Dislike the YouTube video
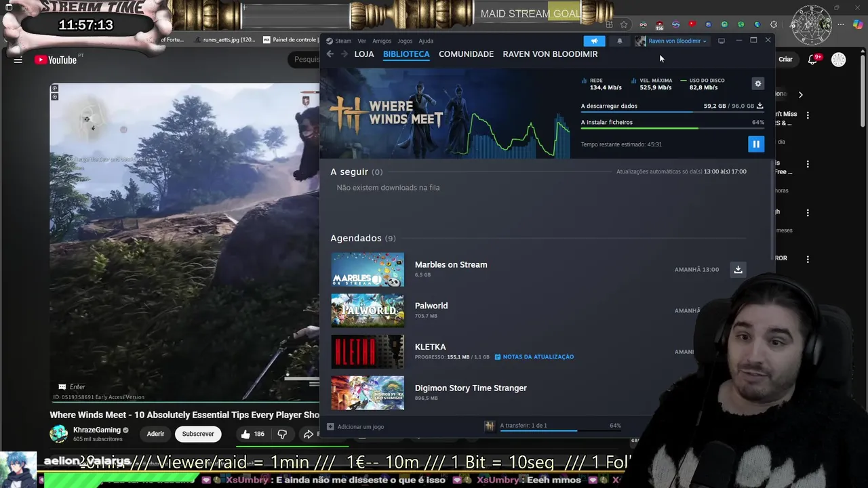 click(x=282, y=434)
